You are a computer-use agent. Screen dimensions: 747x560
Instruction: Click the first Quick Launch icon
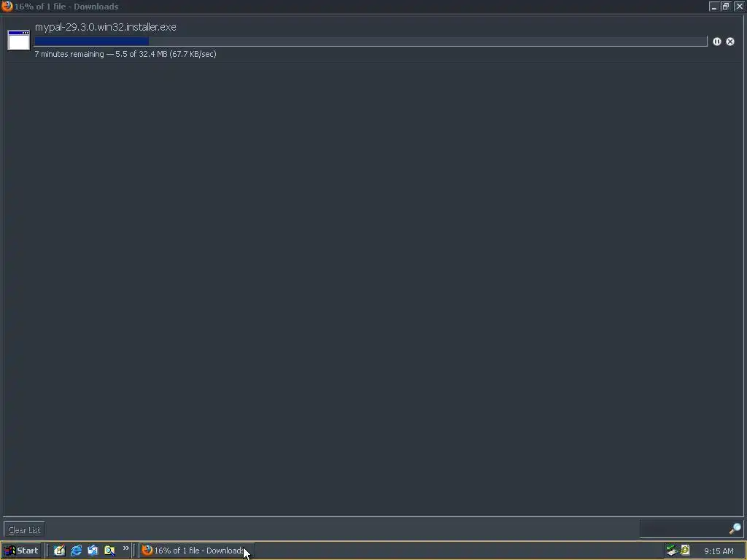point(59,551)
